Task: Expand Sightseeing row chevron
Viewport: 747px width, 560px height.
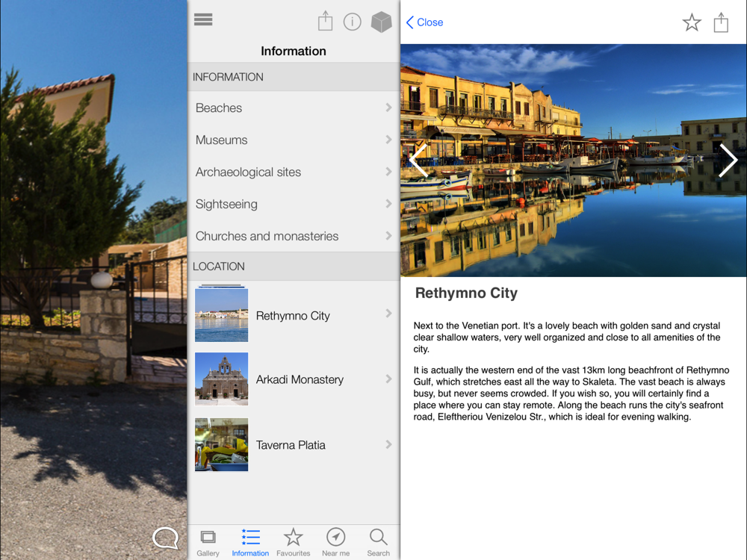Action: coord(388,204)
